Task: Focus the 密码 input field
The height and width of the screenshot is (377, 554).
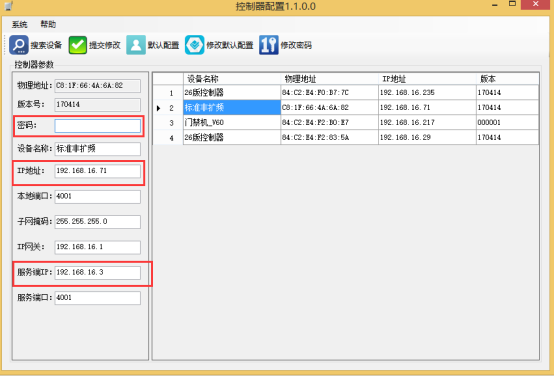Action: pyautogui.click(x=98, y=126)
